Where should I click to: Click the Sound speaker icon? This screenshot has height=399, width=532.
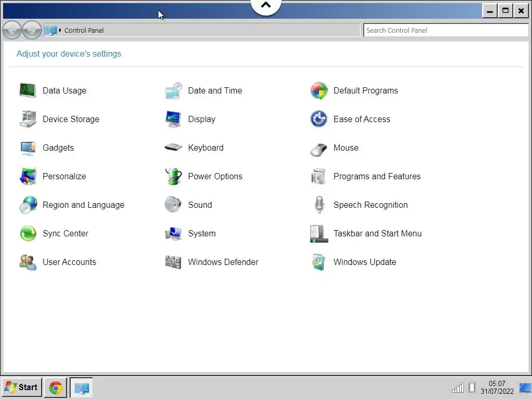click(174, 205)
